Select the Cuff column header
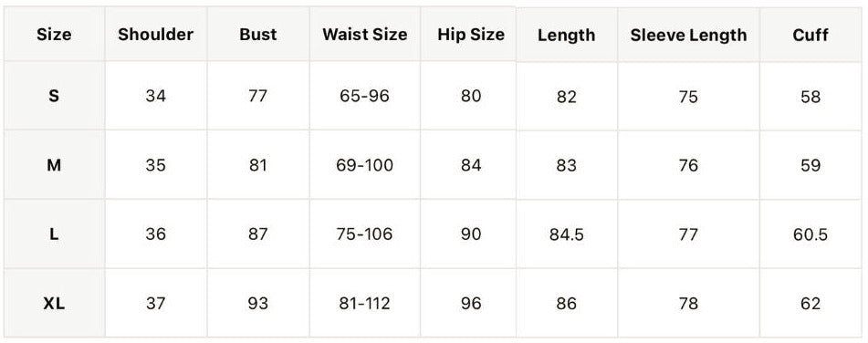 [810, 36]
